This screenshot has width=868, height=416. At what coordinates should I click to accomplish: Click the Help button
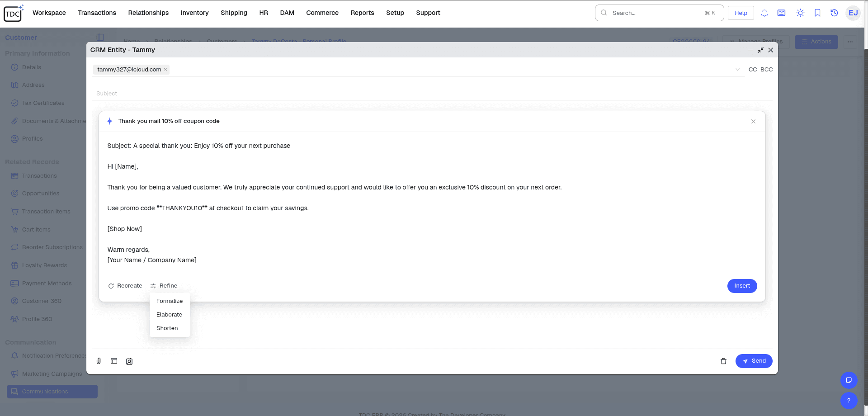click(741, 13)
